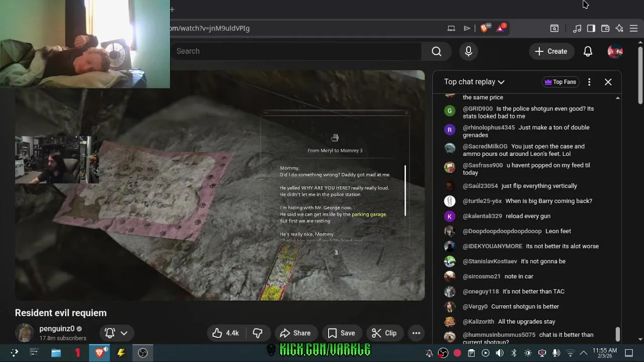Open brightness icon in system tray

pos(528,353)
